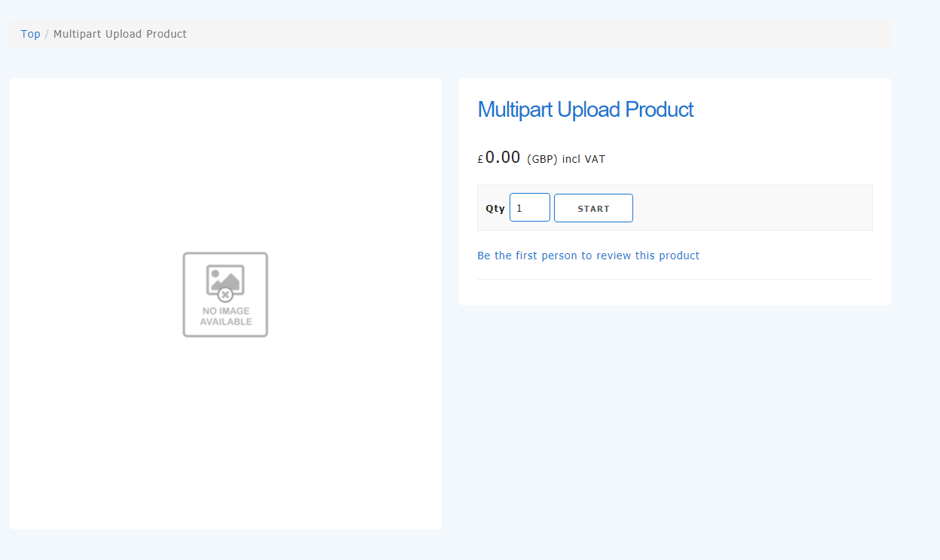Click the No Image Available placeholder icon
Screen dimensions: 940x560
click(x=225, y=295)
